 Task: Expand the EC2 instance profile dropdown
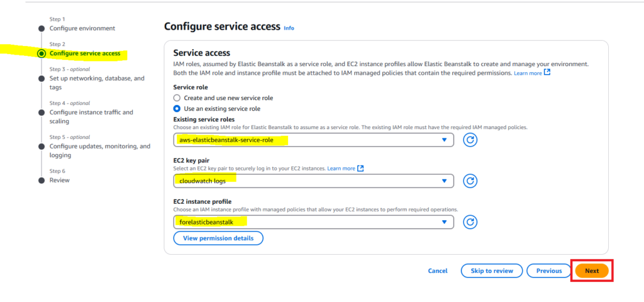click(x=444, y=222)
